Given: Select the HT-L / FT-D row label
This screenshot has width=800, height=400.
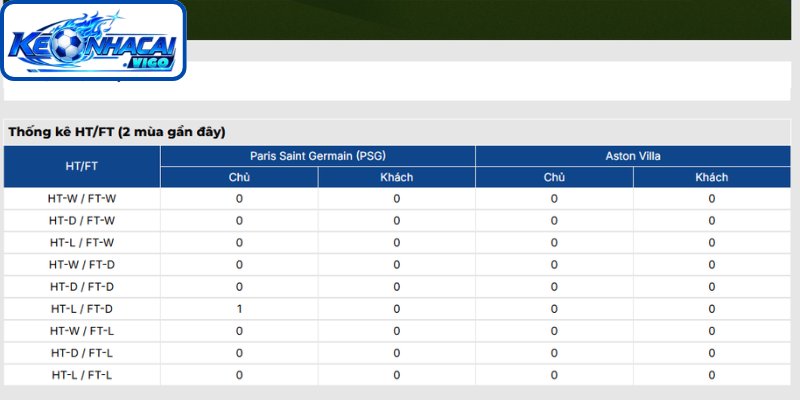Looking at the screenshot, I should coord(82,309).
